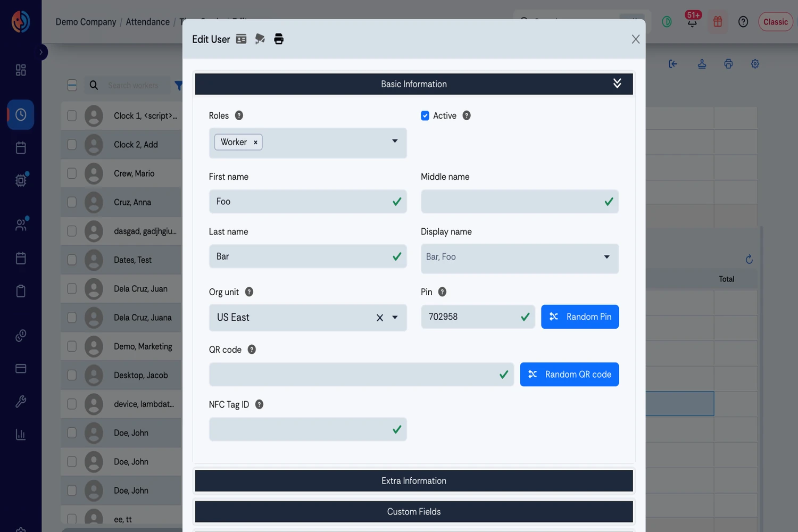798x532 pixels.
Task: Click the settings gear icon in page toolbar
Action: coord(755,64)
